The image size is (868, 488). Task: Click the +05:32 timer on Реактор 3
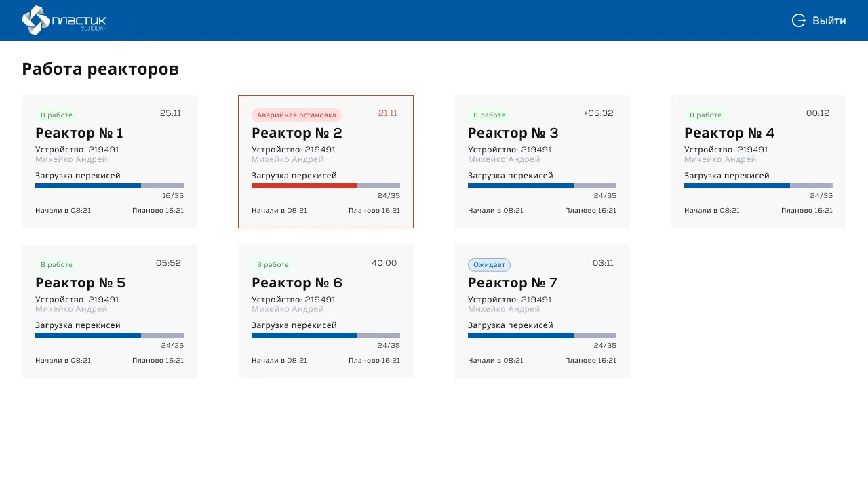point(598,113)
